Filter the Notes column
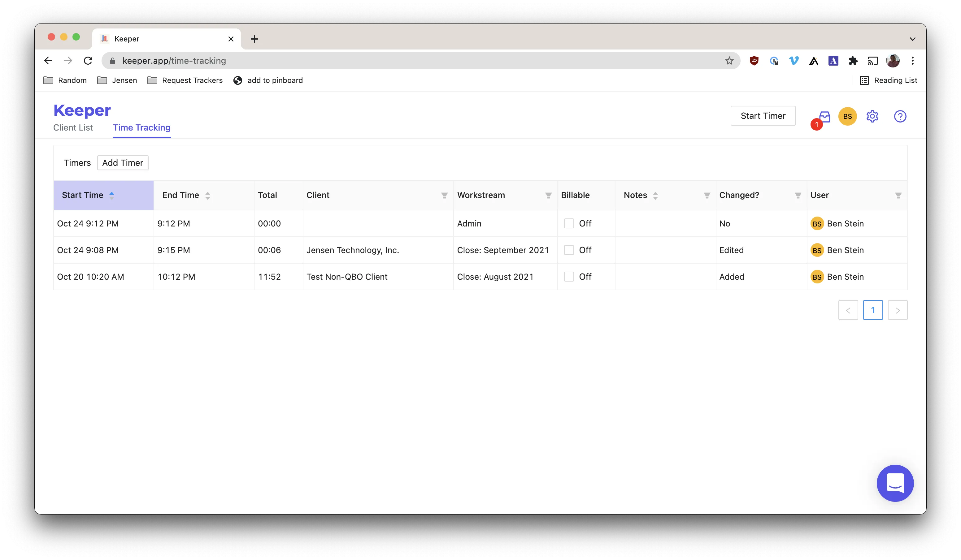 pyautogui.click(x=707, y=195)
